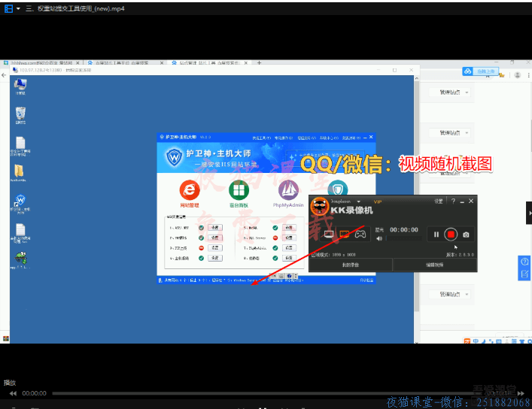The height and width of the screenshot is (409, 532).
Task: Open 网站管理 website management icon
Action: pos(190,193)
